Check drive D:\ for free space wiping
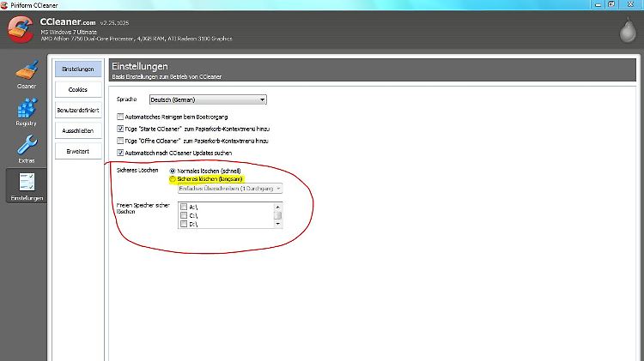Viewport: 644px width, 361px height. (184, 224)
